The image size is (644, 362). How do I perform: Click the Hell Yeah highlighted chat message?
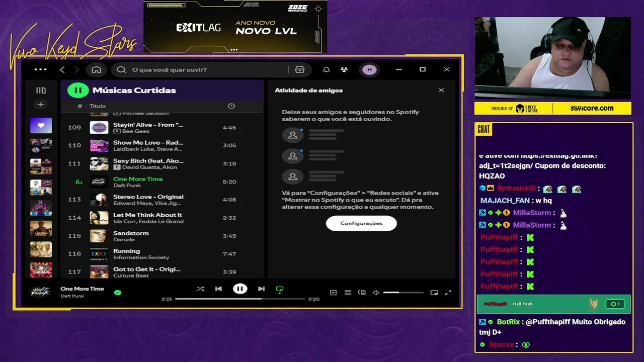[x=553, y=304]
